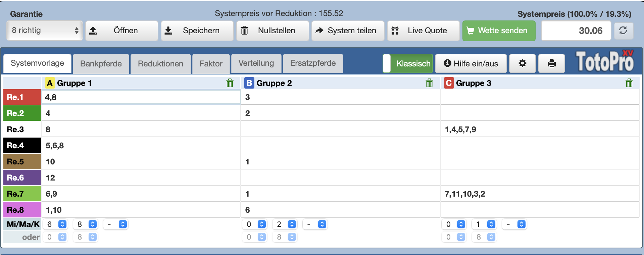
Task: Edit Re.1 Gruppe 2 cell with 3
Action: 340,97
